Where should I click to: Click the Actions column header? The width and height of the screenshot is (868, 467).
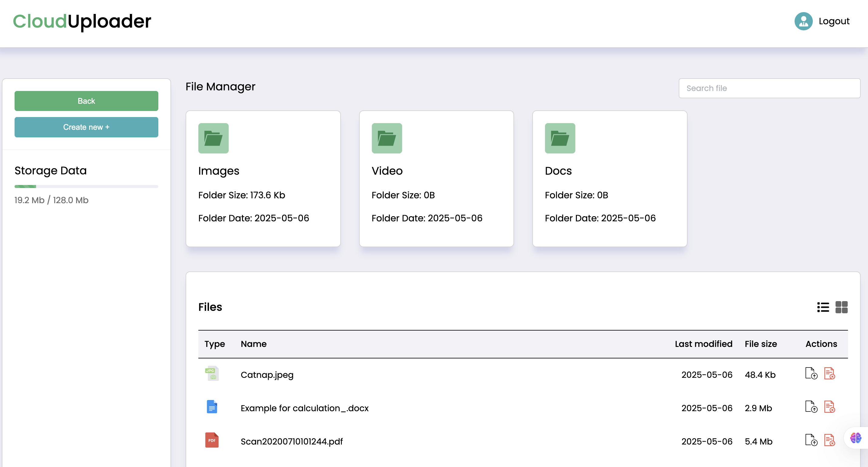821,344
